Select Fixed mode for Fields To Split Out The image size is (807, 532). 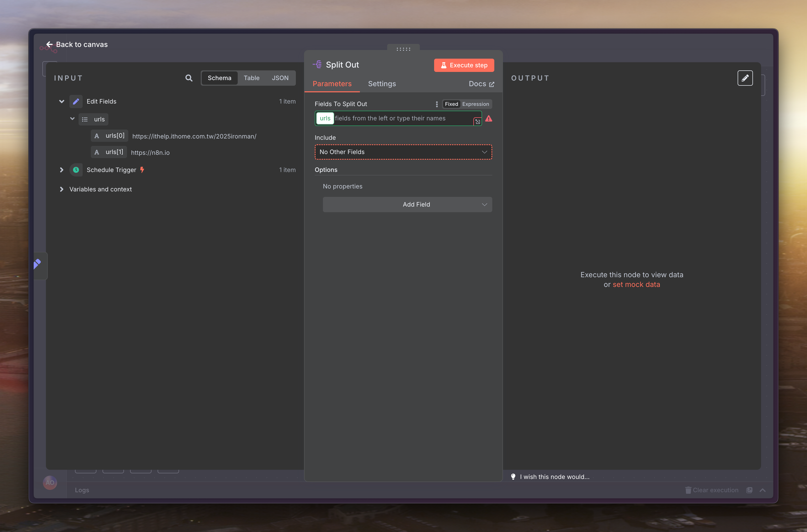[x=451, y=104]
